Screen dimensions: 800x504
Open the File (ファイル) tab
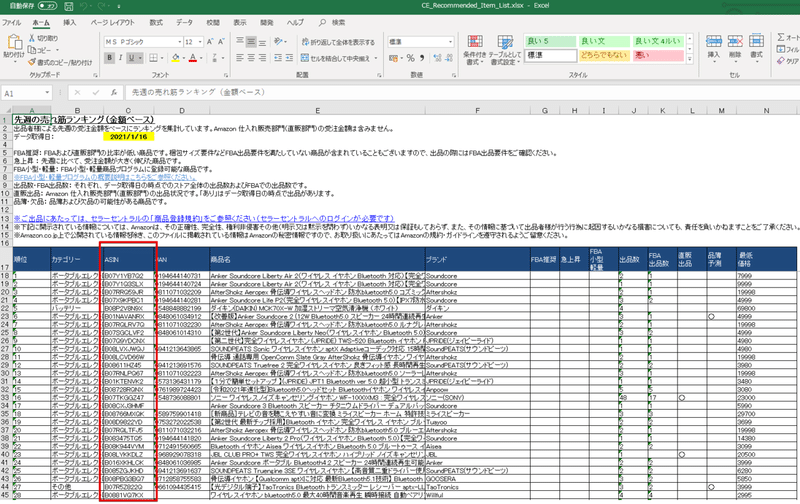point(11,22)
